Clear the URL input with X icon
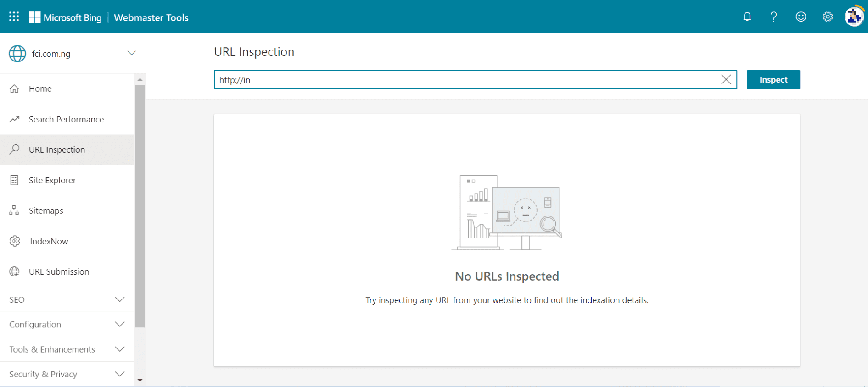The image size is (868, 387). coord(726,80)
